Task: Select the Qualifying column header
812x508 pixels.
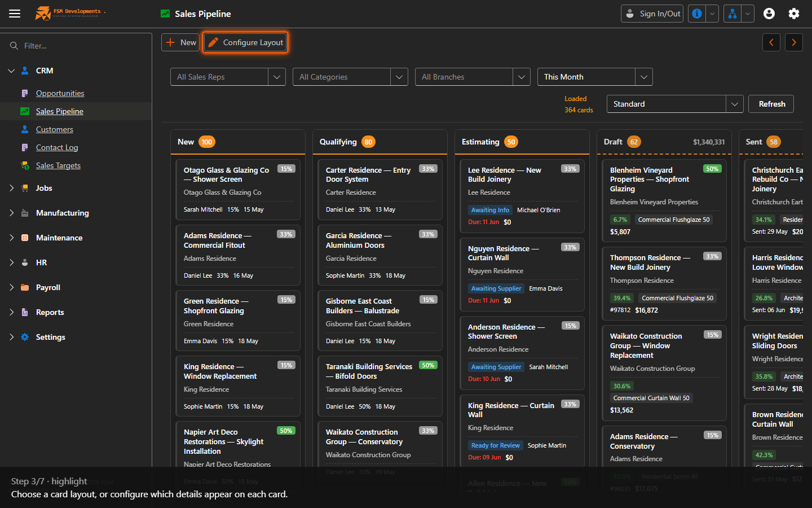Action: point(380,142)
